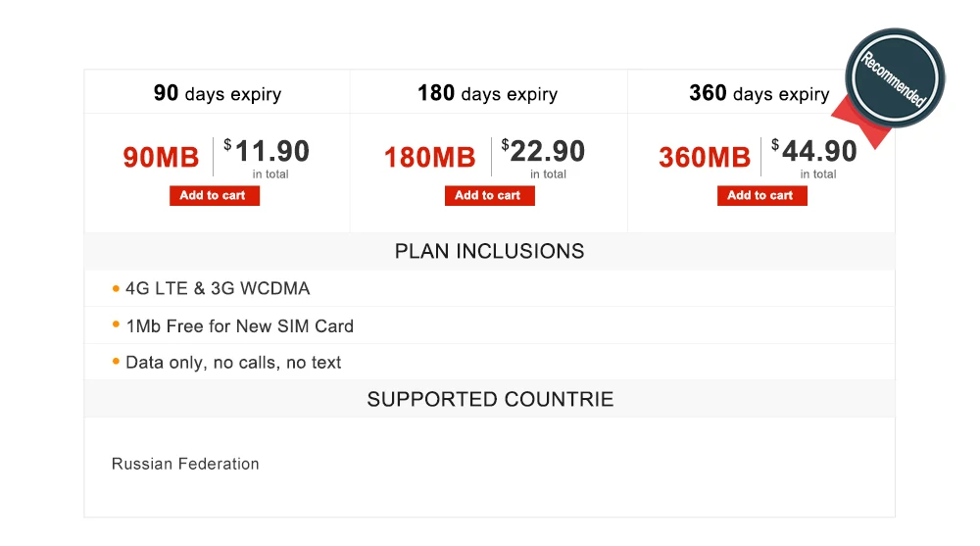Viewport: 980px width, 546px height.
Task: Click the 90MB data amount
Action: coord(161,157)
